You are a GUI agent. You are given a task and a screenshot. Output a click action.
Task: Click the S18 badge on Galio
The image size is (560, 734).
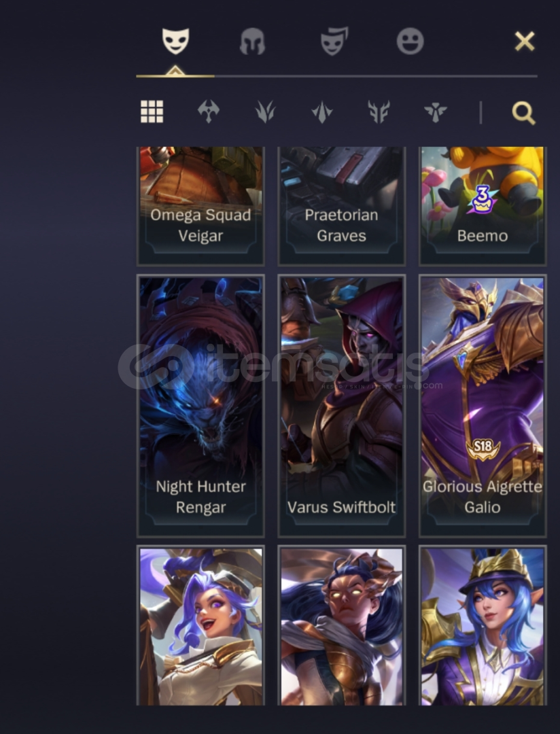click(x=483, y=449)
